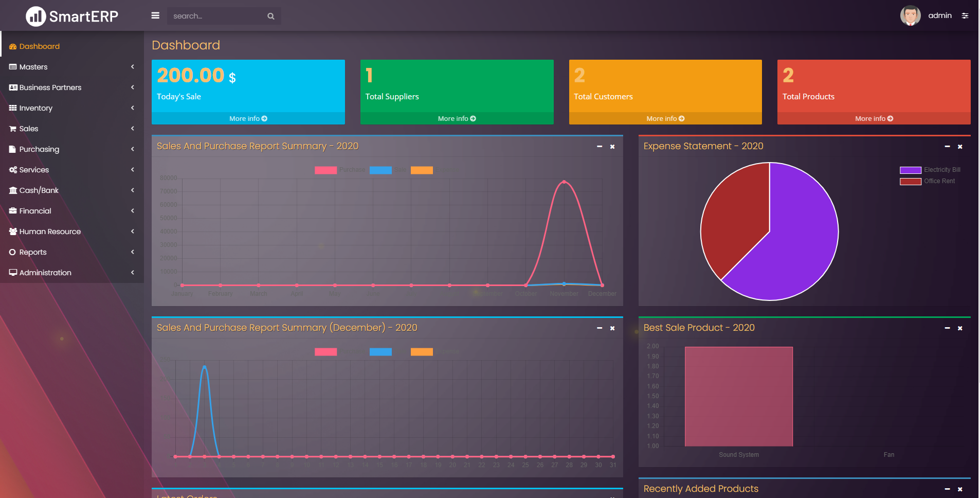Image resolution: width=980 pixels, height=498 pixels.
Task: Click the Human Resource users icon
Action: coord(13,231)
